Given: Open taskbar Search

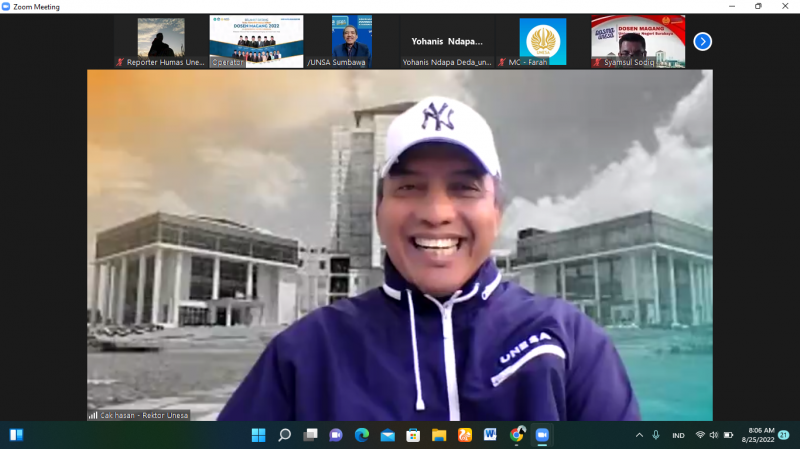Looking at the screenshot, I should pyautogui.click(x=285, y=435).
